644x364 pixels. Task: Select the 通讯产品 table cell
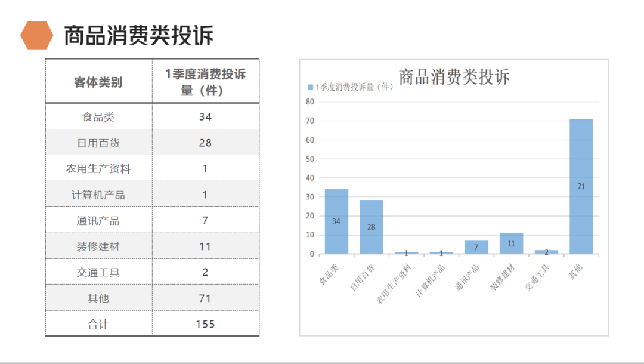coord(98,221)
